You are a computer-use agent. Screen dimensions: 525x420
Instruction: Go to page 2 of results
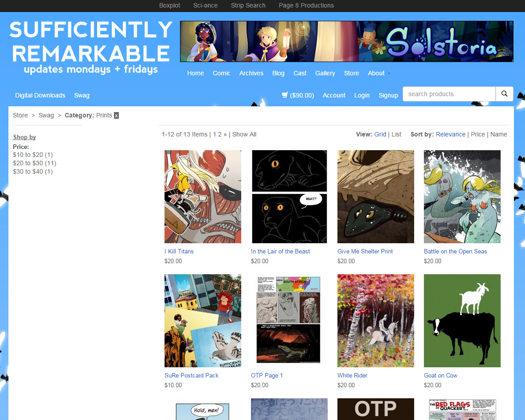coord(219,134)
